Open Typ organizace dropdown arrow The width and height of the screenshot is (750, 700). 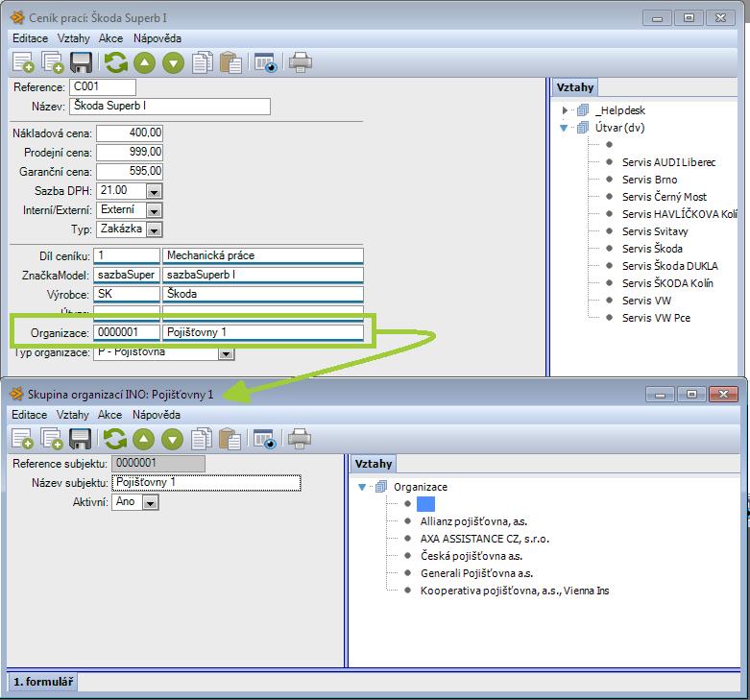(226, 353)
